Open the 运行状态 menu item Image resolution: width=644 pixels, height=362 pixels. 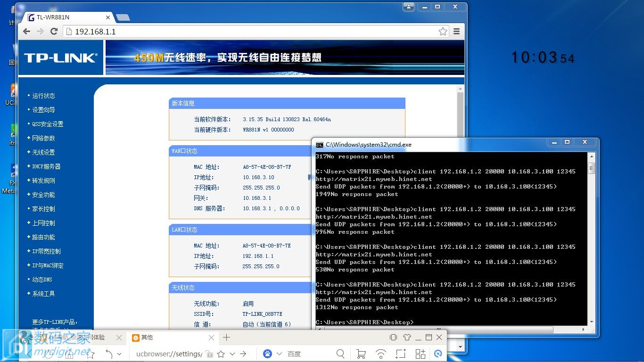click(43, 96)
